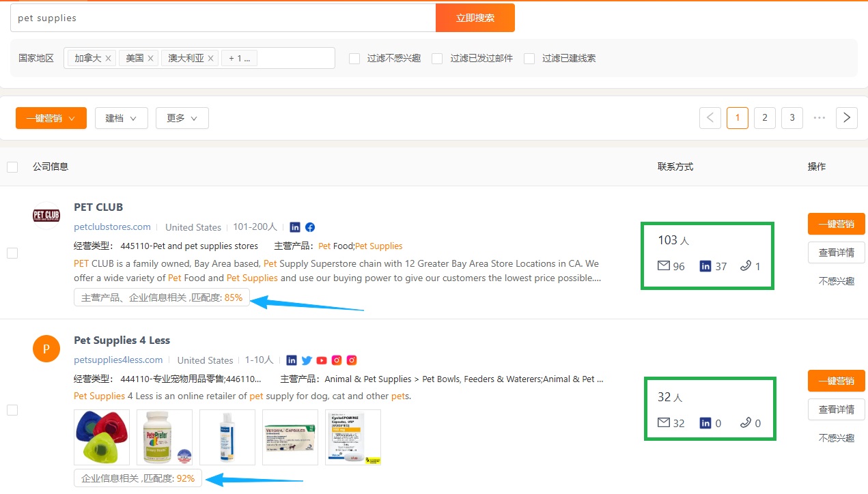Toggle the 过滤已建线索 checkbox
Screen dimensions: 868x494
[x=529, y=59]
